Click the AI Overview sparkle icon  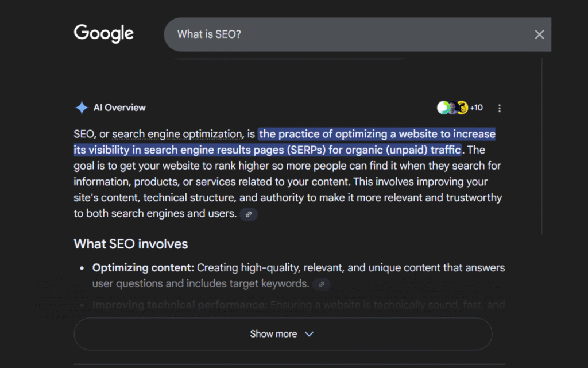click(x=82, y=108)
